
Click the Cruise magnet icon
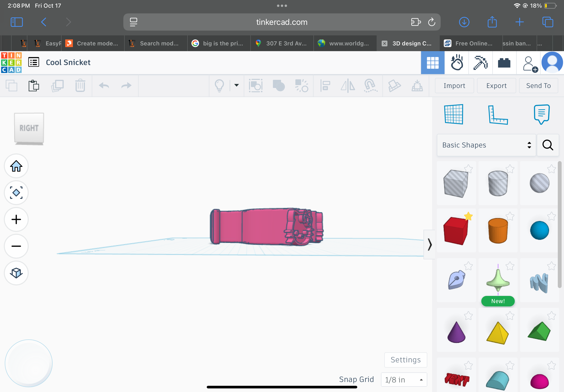(370, 86)
